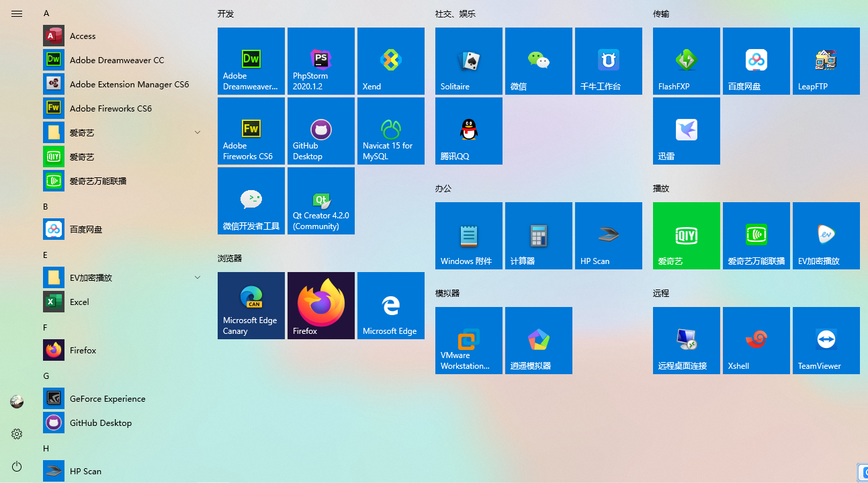Viewport: 868px width, 483px height.
Task: Open the Microsoft Edge tile
Action: click(391, 306)
